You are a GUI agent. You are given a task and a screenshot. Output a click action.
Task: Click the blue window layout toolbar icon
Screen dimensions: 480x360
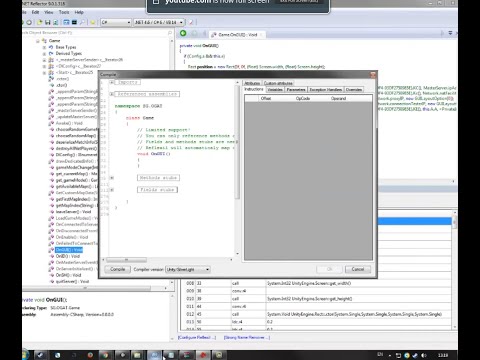pos(66,22)
